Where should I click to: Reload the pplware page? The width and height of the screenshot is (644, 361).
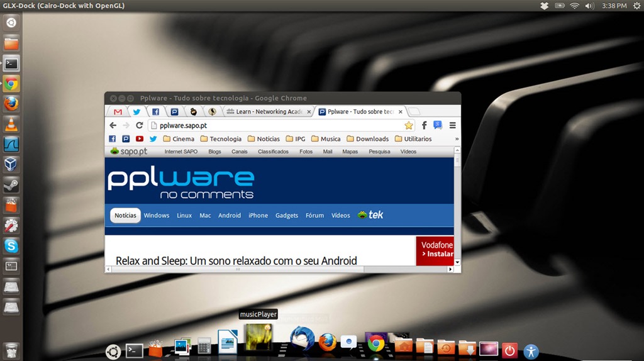click(x=139, y=125)
